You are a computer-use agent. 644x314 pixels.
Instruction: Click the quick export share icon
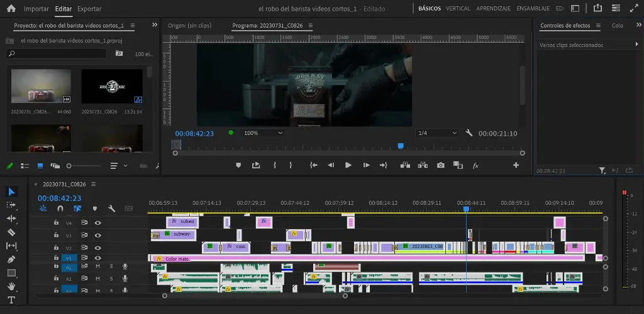597,8
